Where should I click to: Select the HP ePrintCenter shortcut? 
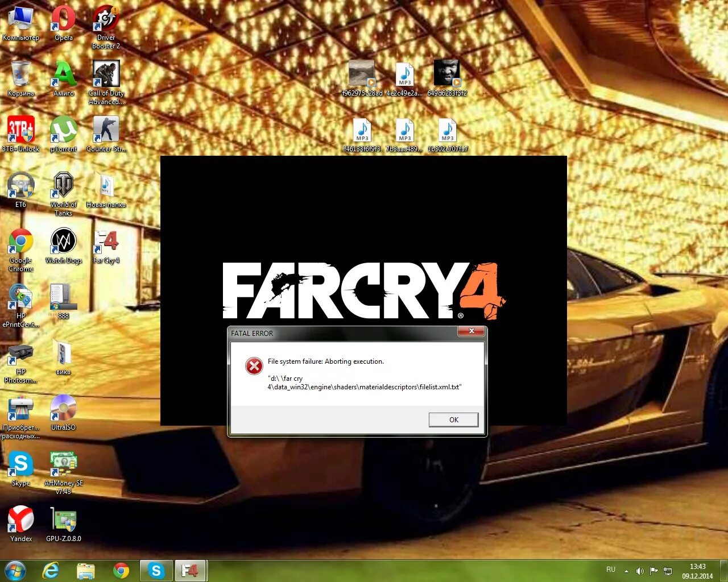point(21,306)
